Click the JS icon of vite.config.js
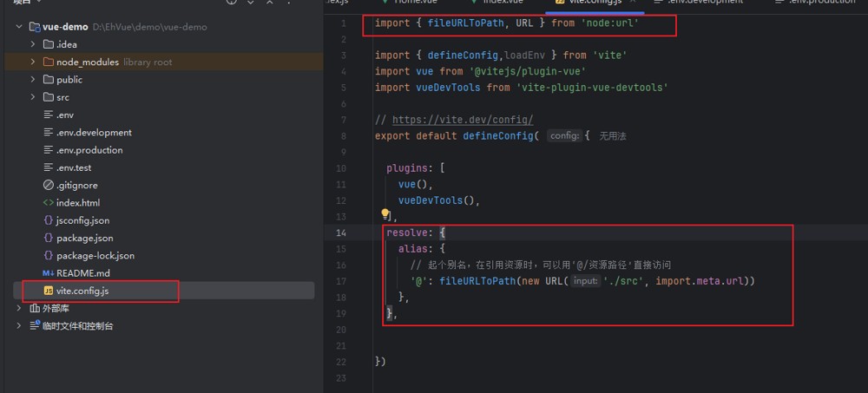Image resolution: width=868 pixels, height=393 pixels. coord(48,291)
